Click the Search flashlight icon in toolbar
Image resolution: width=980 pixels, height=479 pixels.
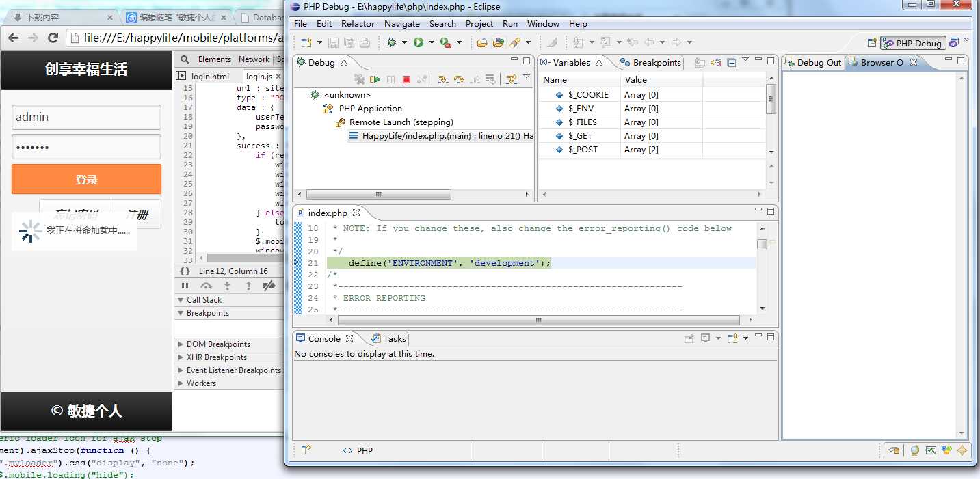(x=515, y=42)
